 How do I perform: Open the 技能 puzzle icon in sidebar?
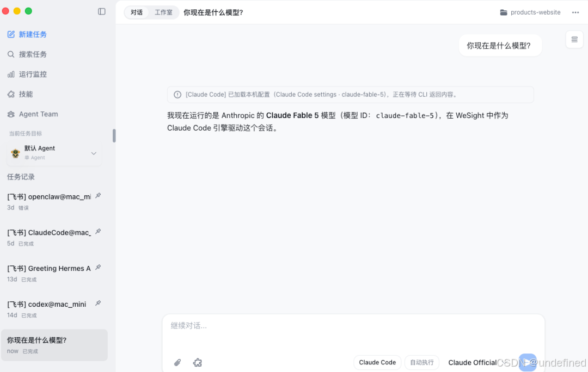[11, 94]
